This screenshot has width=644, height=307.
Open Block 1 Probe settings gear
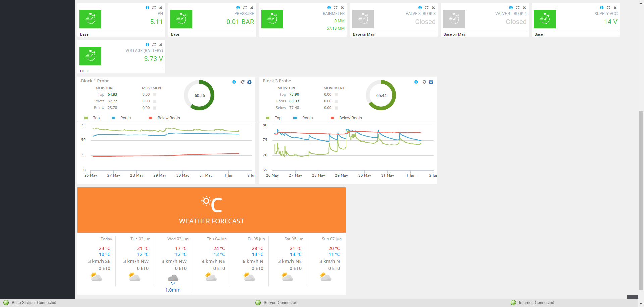pos(249,82)
